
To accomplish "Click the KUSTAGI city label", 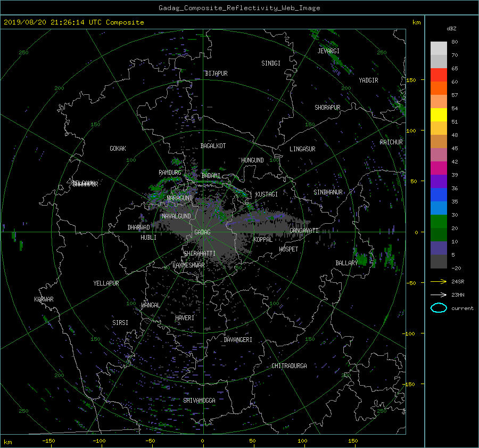I will coord(267,194).
